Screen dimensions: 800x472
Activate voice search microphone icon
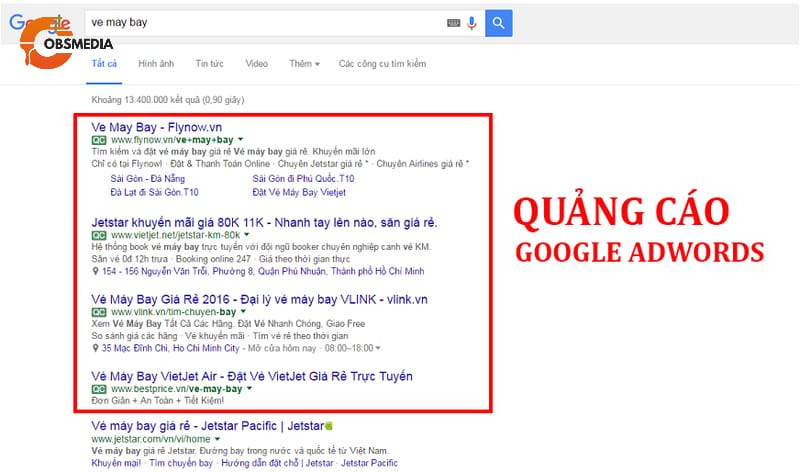tap(471, 22)
